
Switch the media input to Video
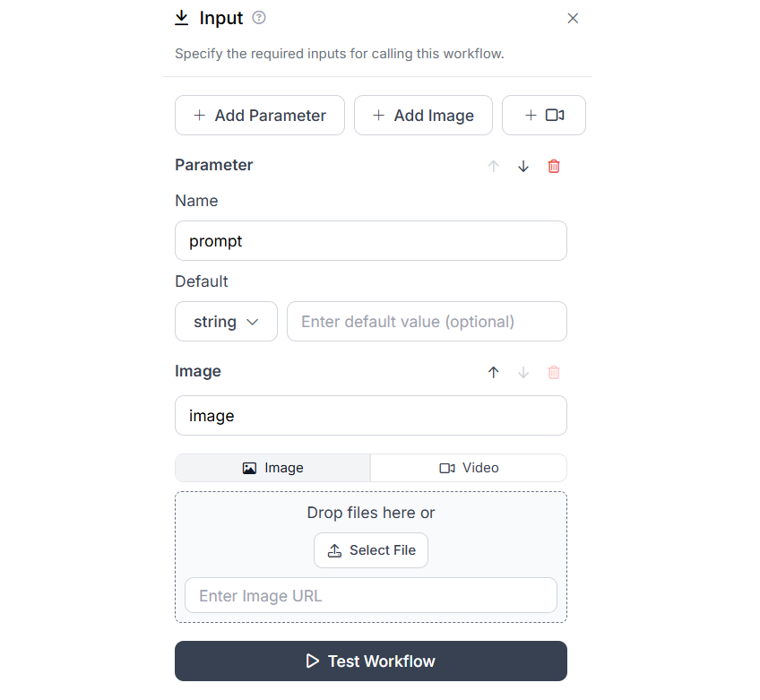468,467
